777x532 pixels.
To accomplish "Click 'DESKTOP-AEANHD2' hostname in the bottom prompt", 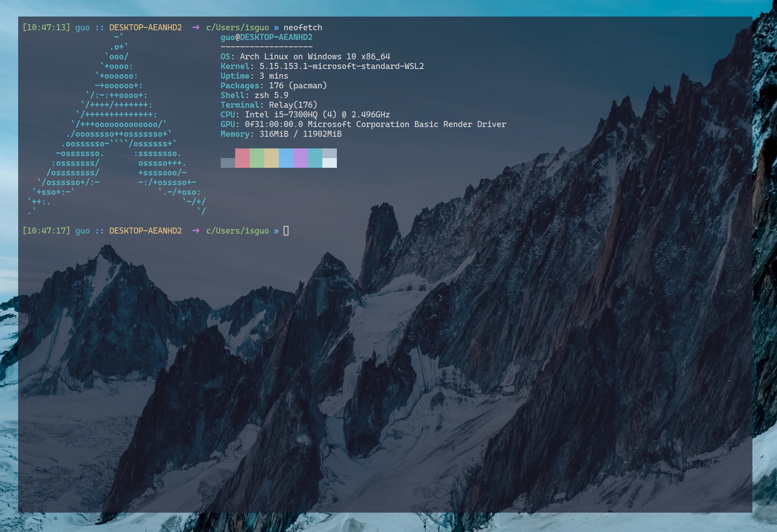I will click(145, 231).
